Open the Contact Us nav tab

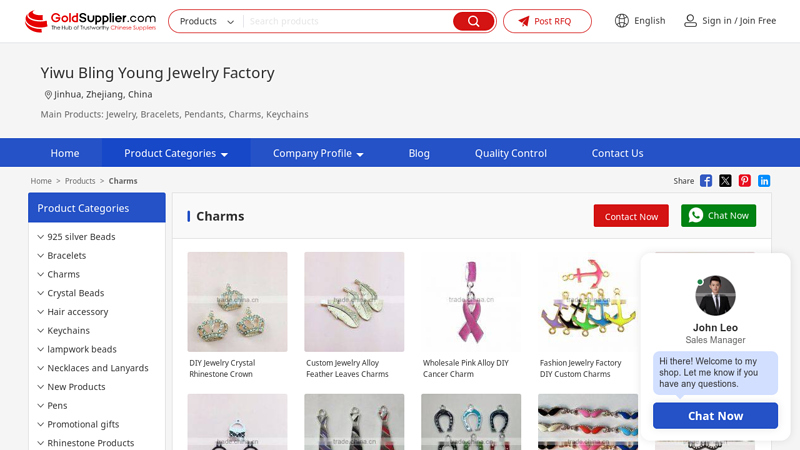pos(617,153)
